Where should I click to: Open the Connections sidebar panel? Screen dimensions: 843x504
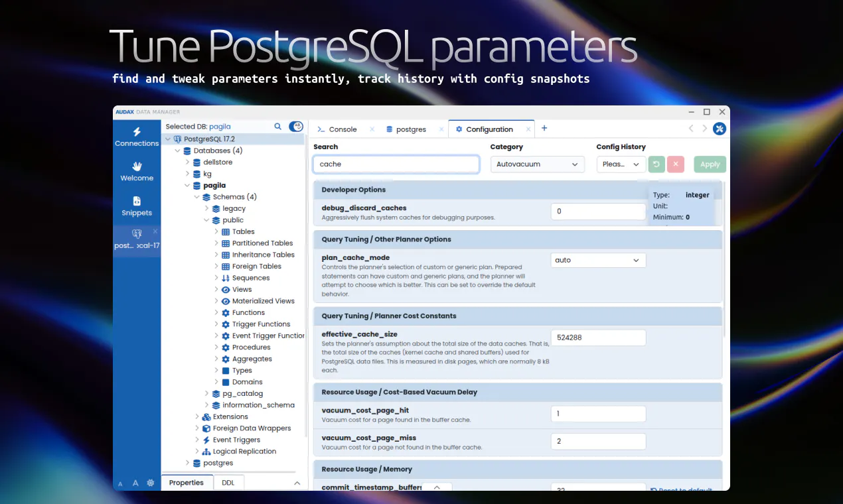pyautogui.click(x=137, y=137)
